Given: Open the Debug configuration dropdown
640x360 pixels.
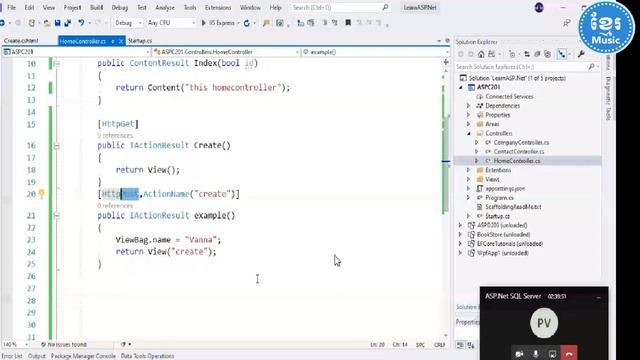Looking at the screenshot, I should point(128,23).
